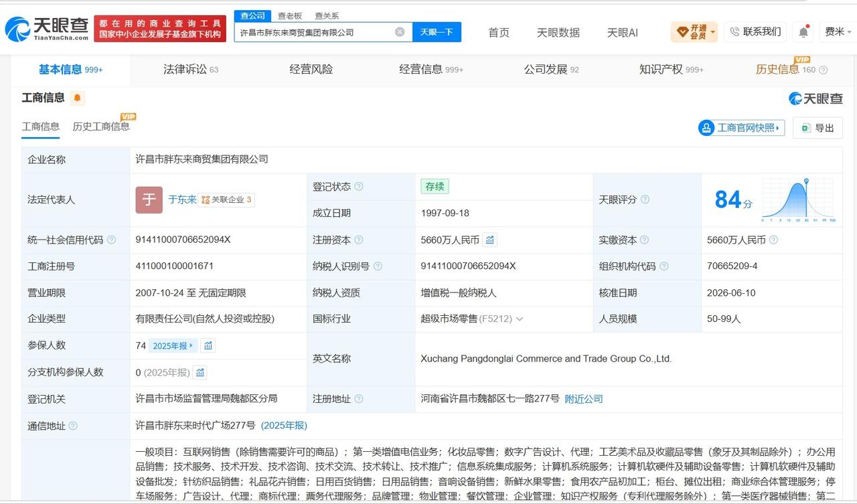Click the bell icon beside 工商信息 heading
The image size is (857, 504).
pyautogui.click(x=78, y=98)
